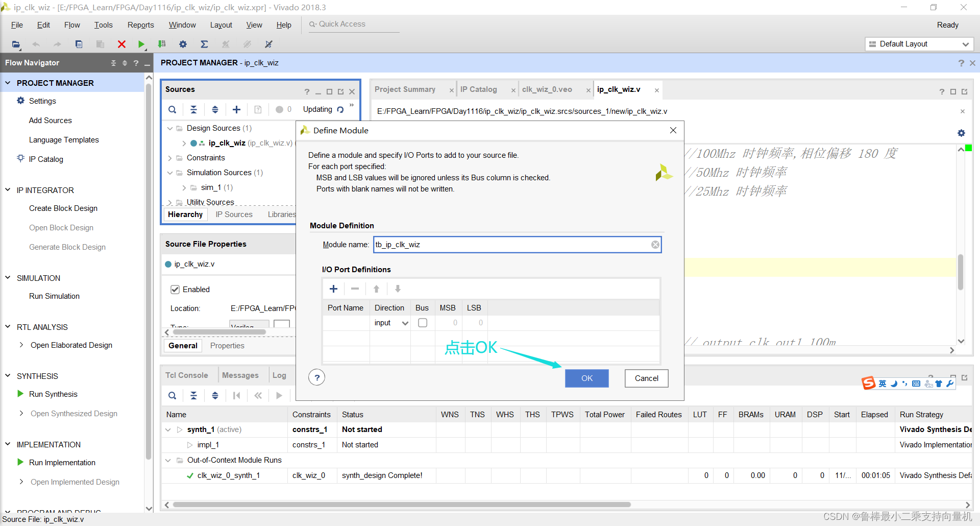
Task: Open the Flow Navigator help icon
Action: point(136,63)
